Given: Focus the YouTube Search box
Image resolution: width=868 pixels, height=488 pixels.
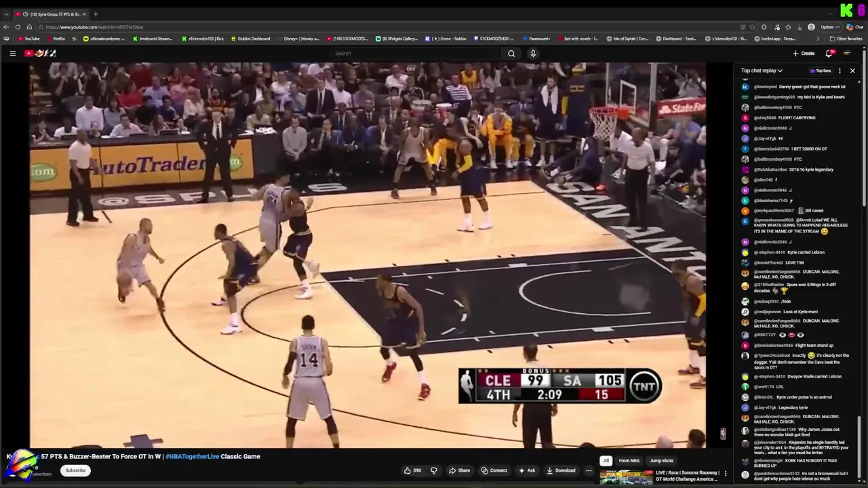Looking at the screenshot, I should [416, 54].
